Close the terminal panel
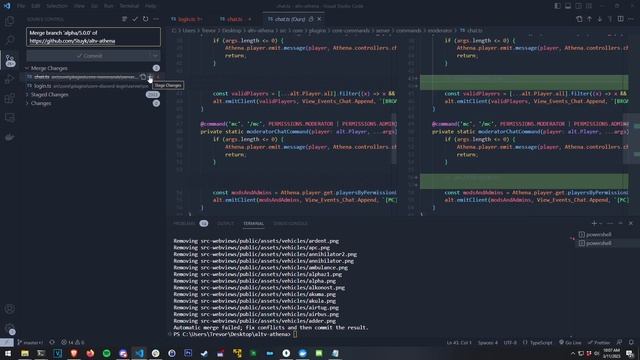The height and width of the screenshot is (360, 640). (x=631, y=223)
